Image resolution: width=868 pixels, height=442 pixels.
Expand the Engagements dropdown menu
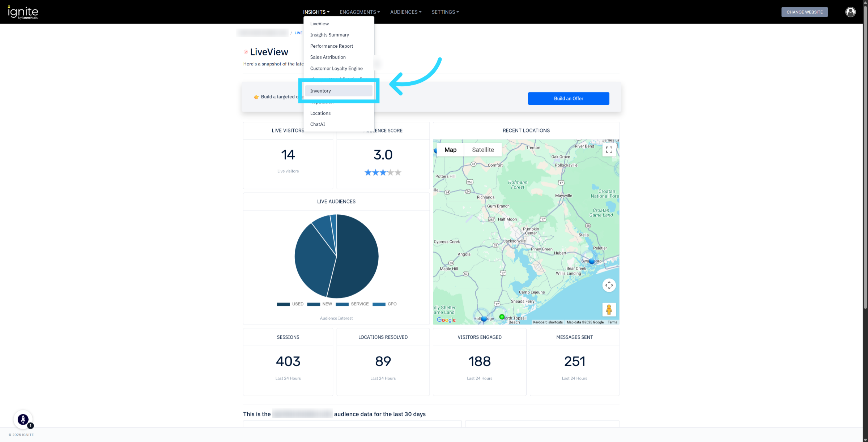click(x=359, y=12)
